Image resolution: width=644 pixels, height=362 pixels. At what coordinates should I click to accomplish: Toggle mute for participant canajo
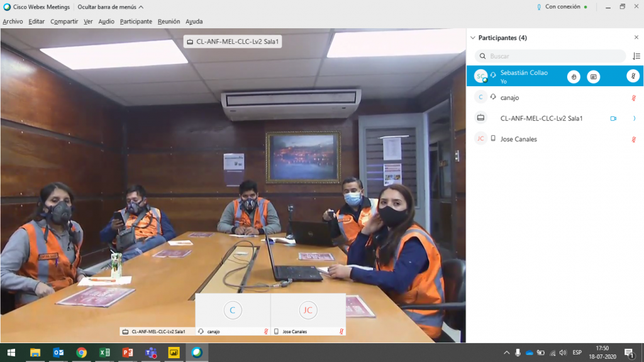click(x=634, y=97)
